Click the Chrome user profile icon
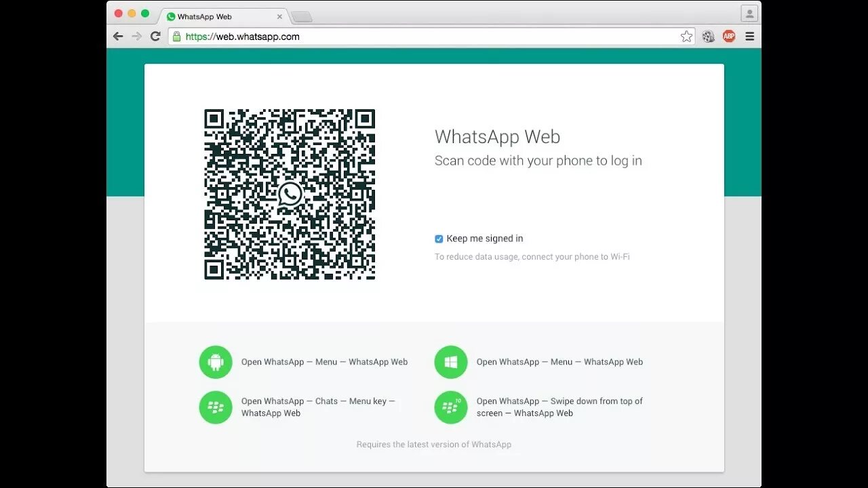This screenshot has width=868, height=488. coord(749,14)
